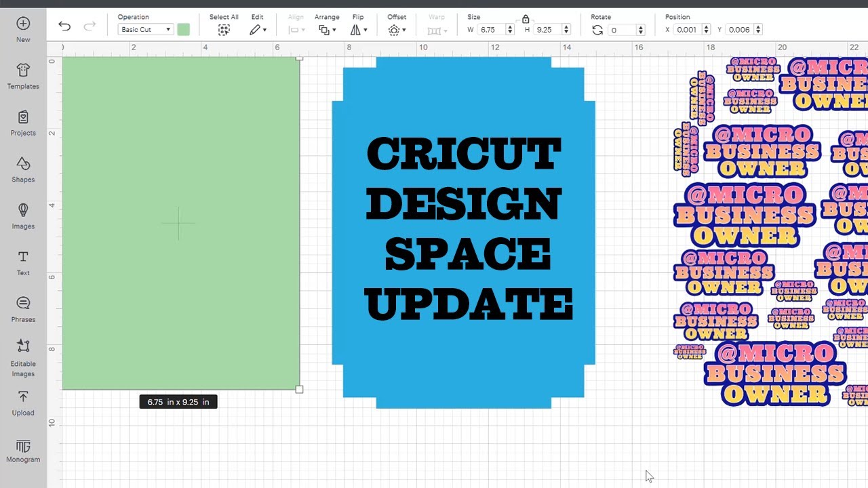Click the Rotate angle input field
Viewport: 868px width, 488px height.
coord(622,30)
